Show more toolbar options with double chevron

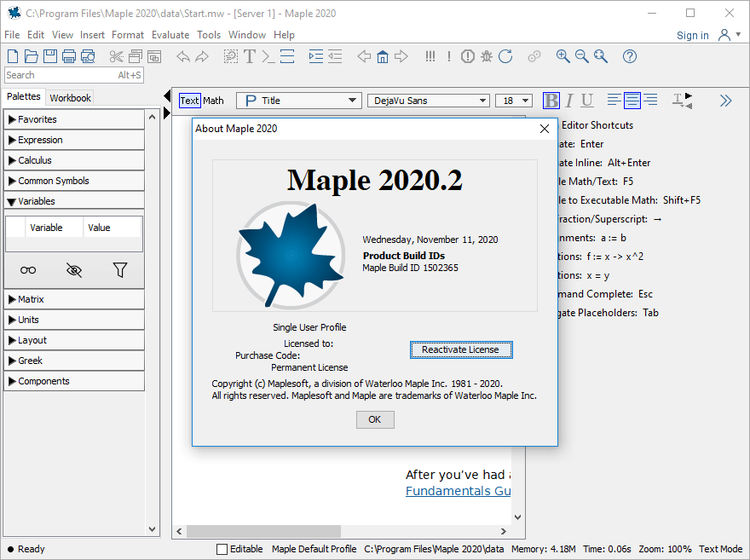click(725, 101)
